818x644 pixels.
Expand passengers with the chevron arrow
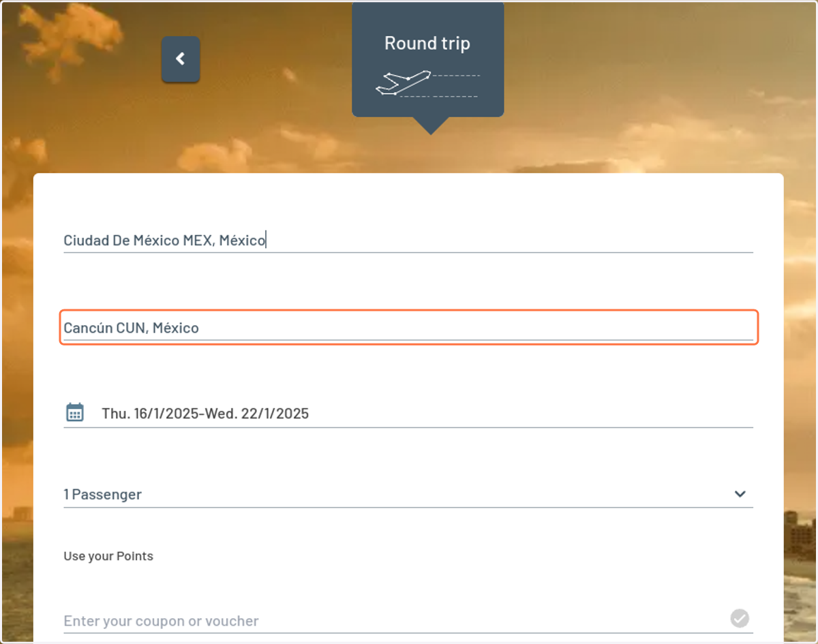740,494
